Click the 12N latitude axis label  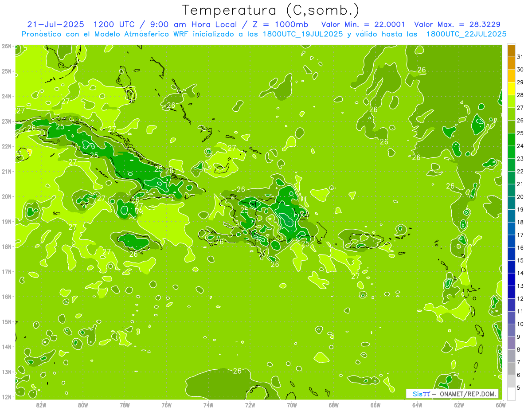coord(7,397)
